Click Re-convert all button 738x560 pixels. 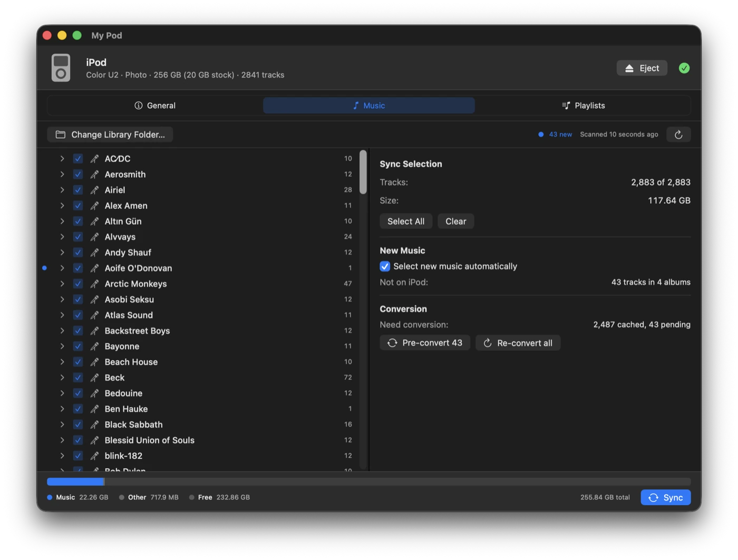(518, 343)
